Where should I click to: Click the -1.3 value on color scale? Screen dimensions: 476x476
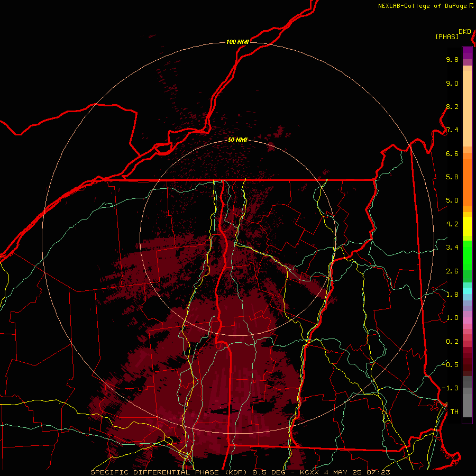point(450,389)
